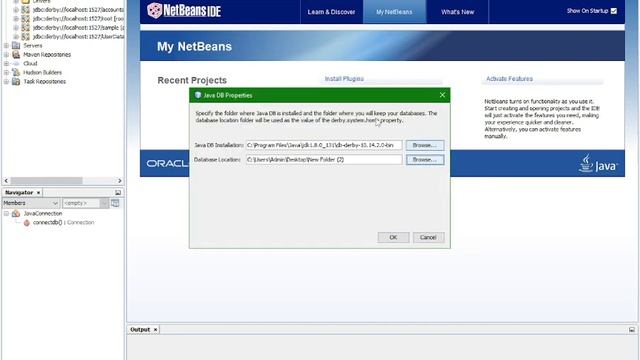
Task: Minimize the Navigator panel
Action: 118,192
